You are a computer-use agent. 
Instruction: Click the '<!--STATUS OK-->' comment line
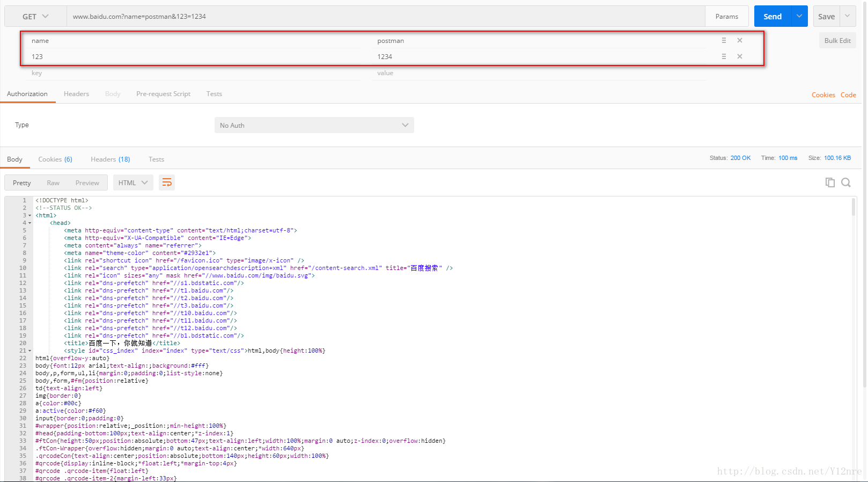(64, 208)
